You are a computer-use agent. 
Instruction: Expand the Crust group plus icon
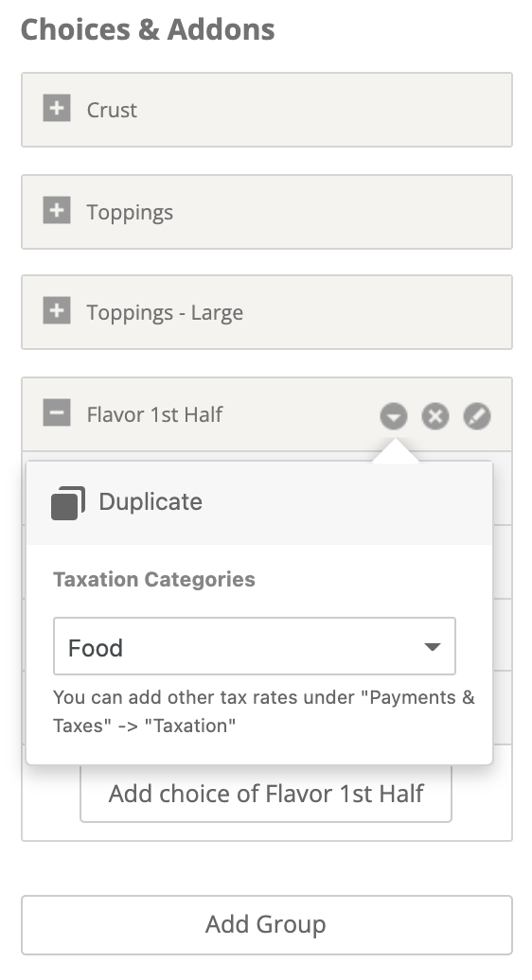click(56, 108)
